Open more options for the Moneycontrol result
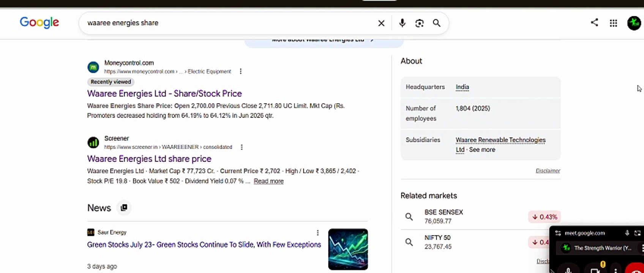 [240, 71]
